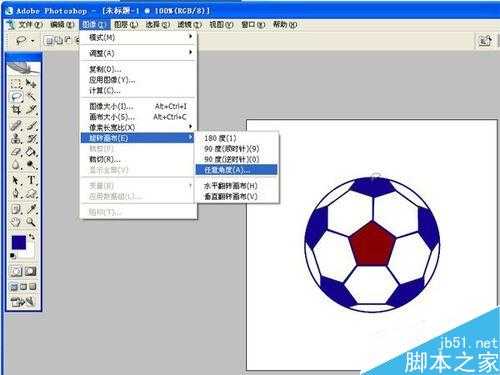Open the File Browser toggle icon
The height and width of the screenshot is (375, 500).
pyautogui.click(x=485, y=41)
